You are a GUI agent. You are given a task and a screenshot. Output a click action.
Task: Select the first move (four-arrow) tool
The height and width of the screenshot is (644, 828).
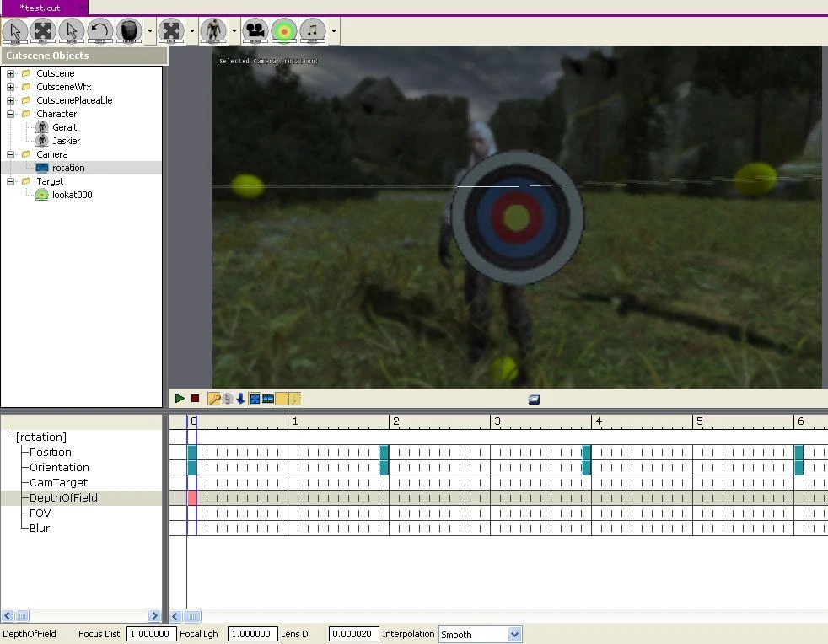(43, 30)
